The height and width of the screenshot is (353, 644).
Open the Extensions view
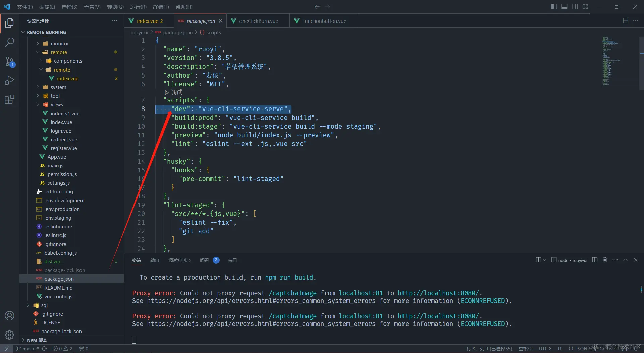[9, 100]
